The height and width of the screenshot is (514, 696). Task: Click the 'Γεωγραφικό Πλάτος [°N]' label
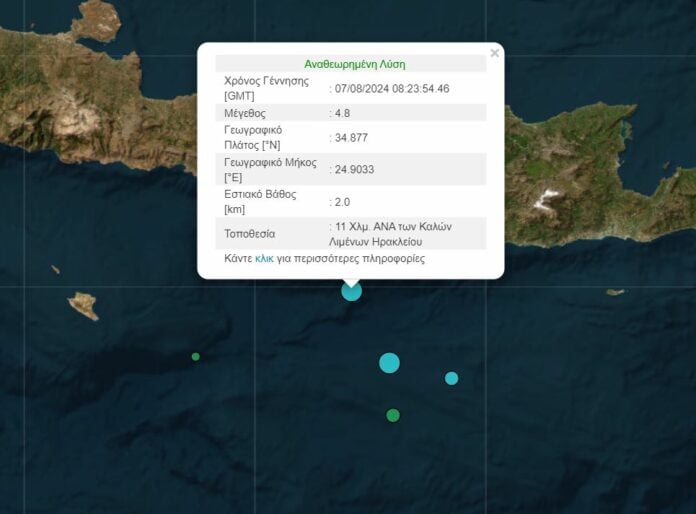[x=253, y=138]
